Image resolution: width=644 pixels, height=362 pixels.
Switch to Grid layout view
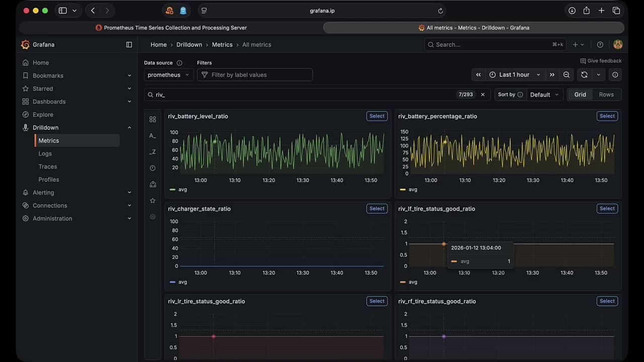coord(580,95)
